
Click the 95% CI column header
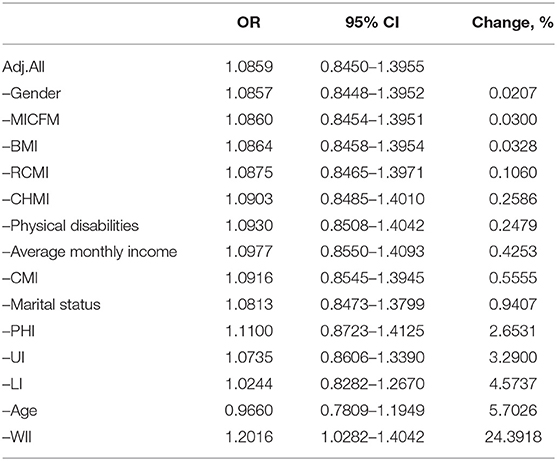[x=372, y=23]
